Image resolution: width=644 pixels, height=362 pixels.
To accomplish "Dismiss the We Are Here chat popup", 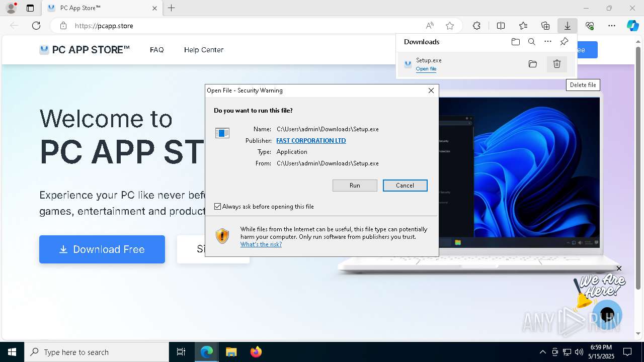I will 619,268.
